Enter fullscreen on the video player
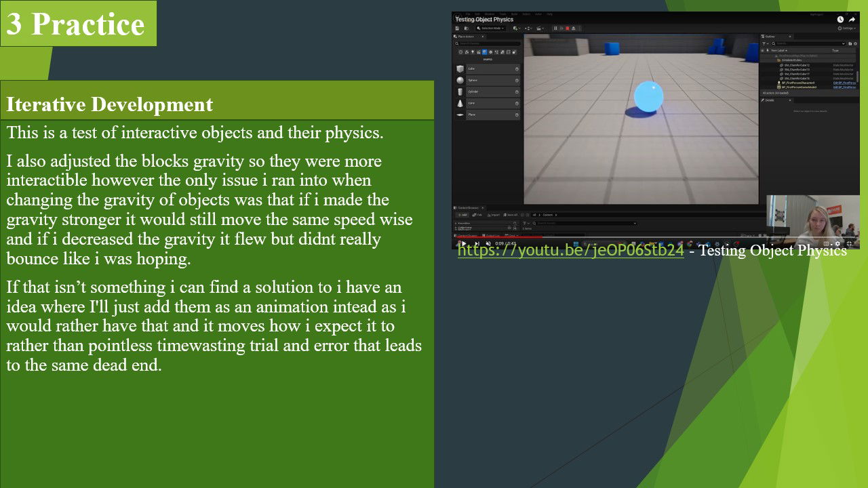 click(850, 244)
